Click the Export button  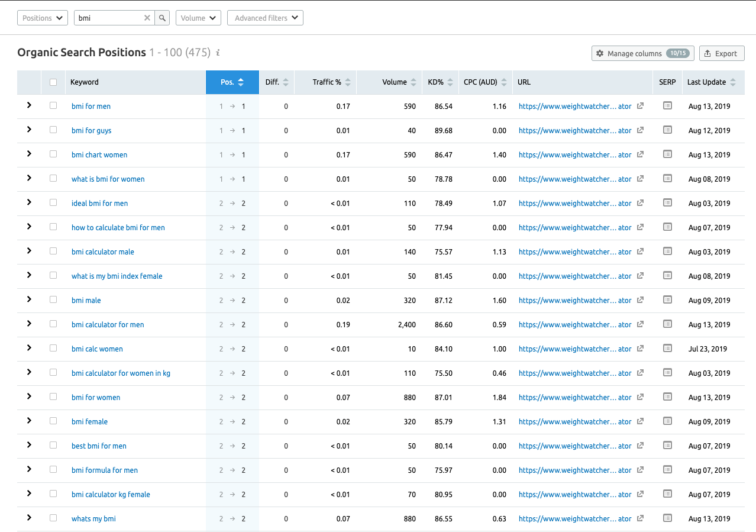click(x=721, y=53)
